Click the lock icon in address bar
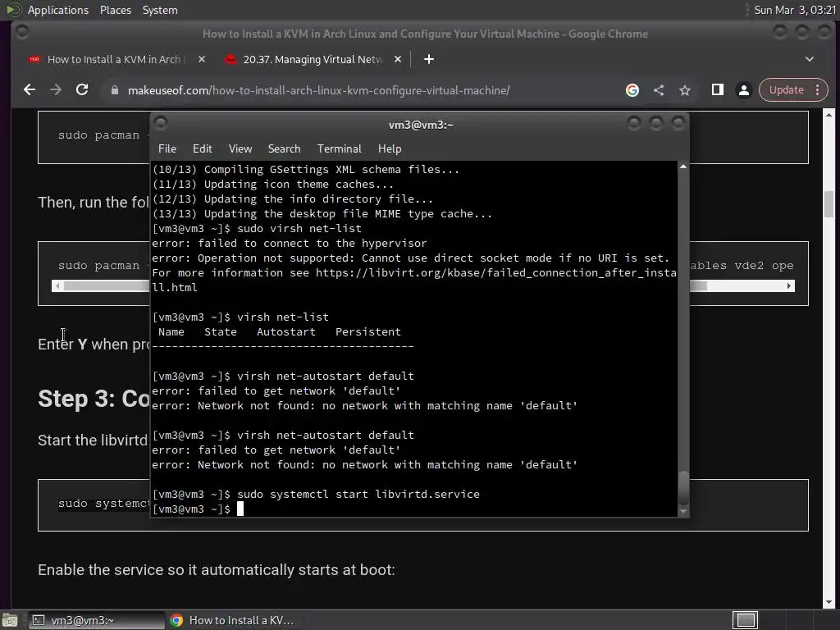This screenshot has height=630, width=840. pos(114,90)
